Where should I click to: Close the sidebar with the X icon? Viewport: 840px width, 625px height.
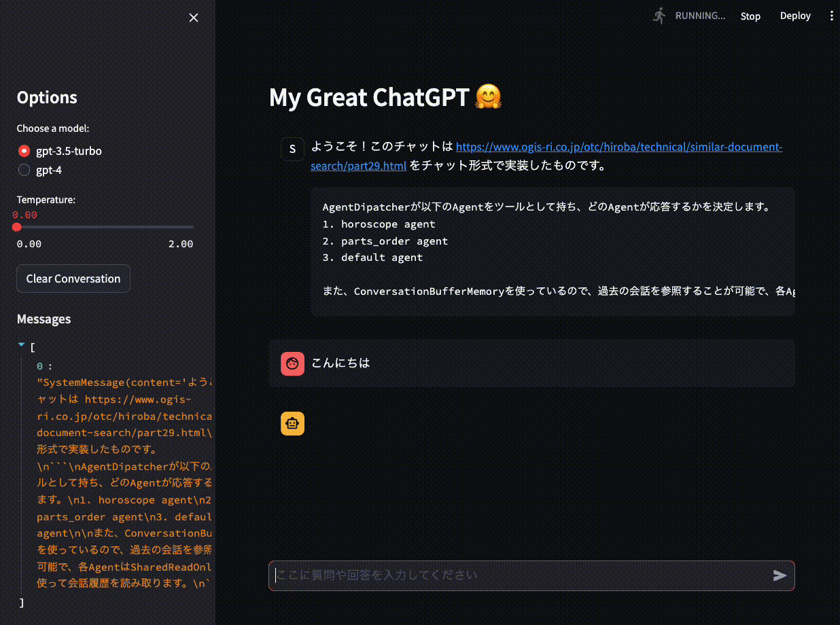click(194, 18)
